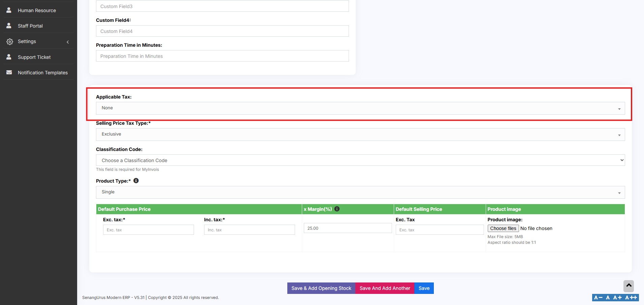
Task: Click the Human Resource person icon
Action: [x=9, y=10]
